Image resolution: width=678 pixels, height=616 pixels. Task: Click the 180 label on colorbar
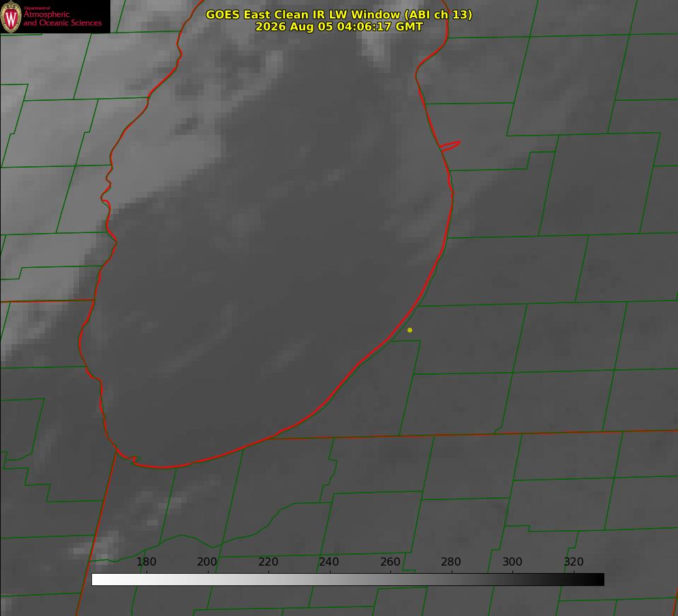146,561
